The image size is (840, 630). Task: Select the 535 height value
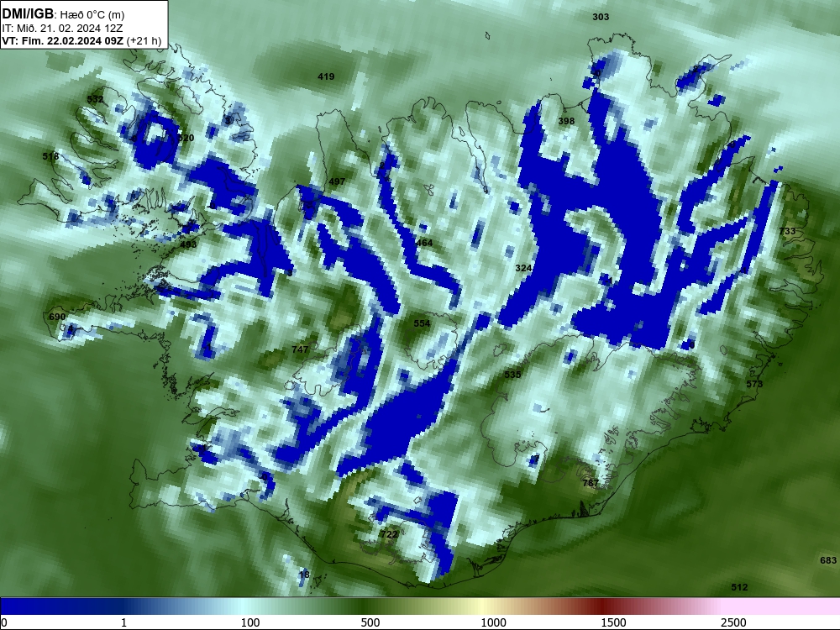512,375
